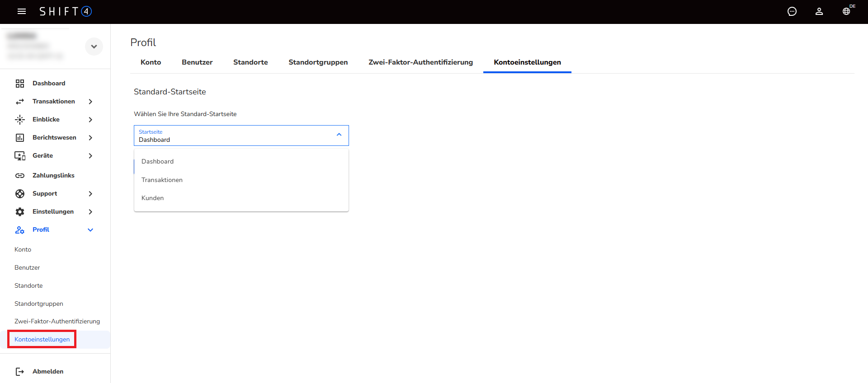Collapse the Profil submenu chevron
This screenshot has height=383, width=868.
pos(90,230)
